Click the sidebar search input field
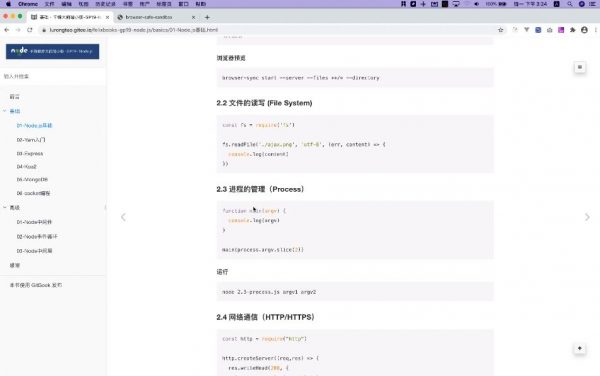This screenshot has height=376, width=600. [53, 77]
